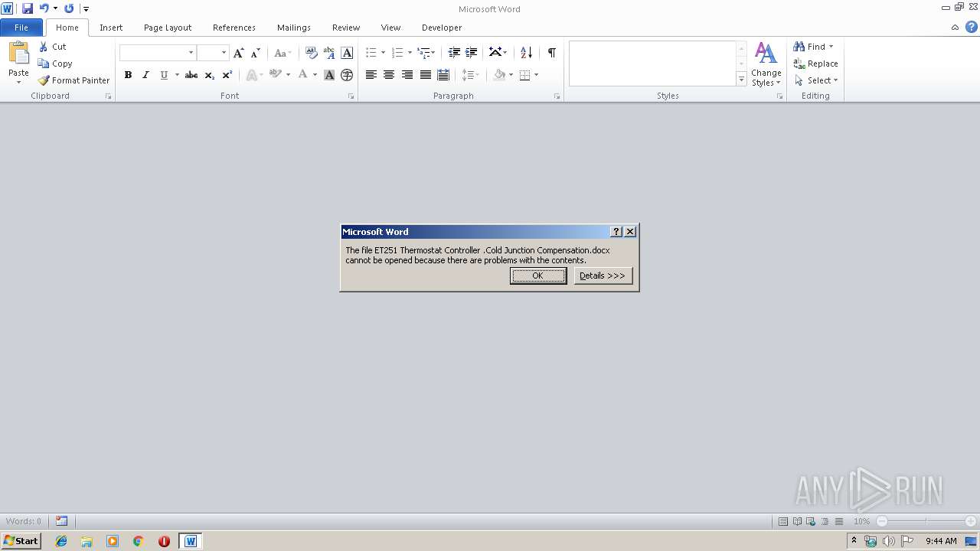Click the Grow Font icon
This screenshot has width=980, height=551.
[x=239, y=53]
